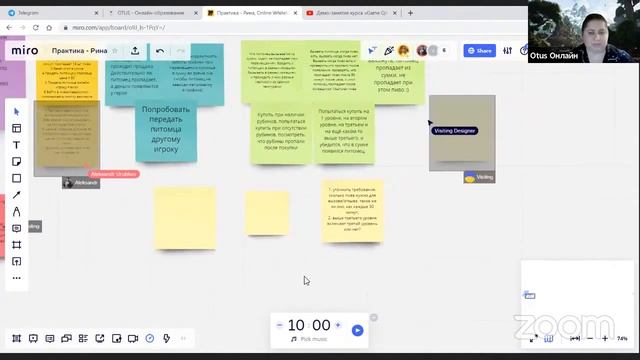Switch to the Telegram browser tab

(53, 13)
